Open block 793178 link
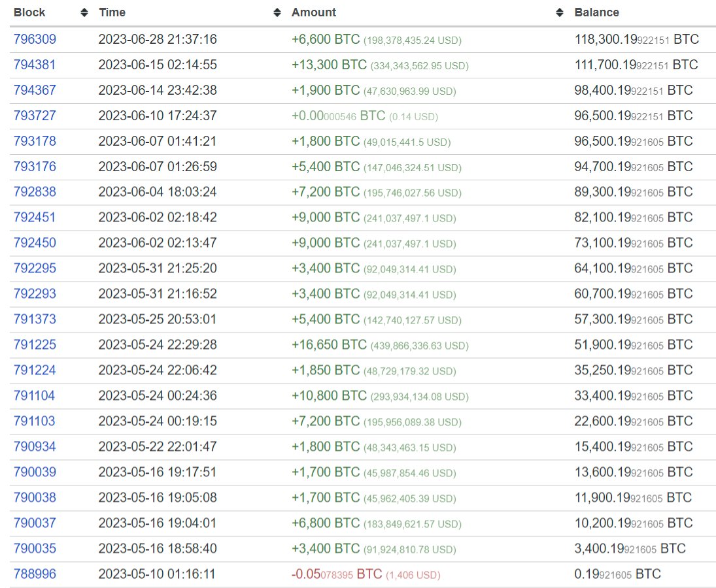Viewport: 716px width, 588px height. coord(35,141)
